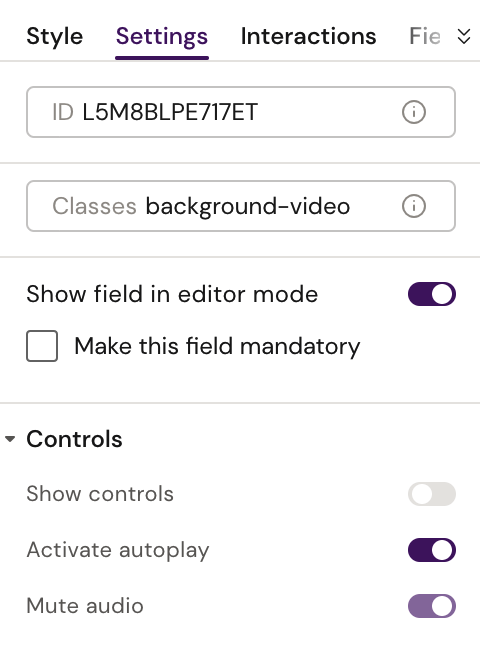Viewport: 480px width, 646px height.
Task: Click the Classes input with background-video
Action: click(x=241, y=206)
